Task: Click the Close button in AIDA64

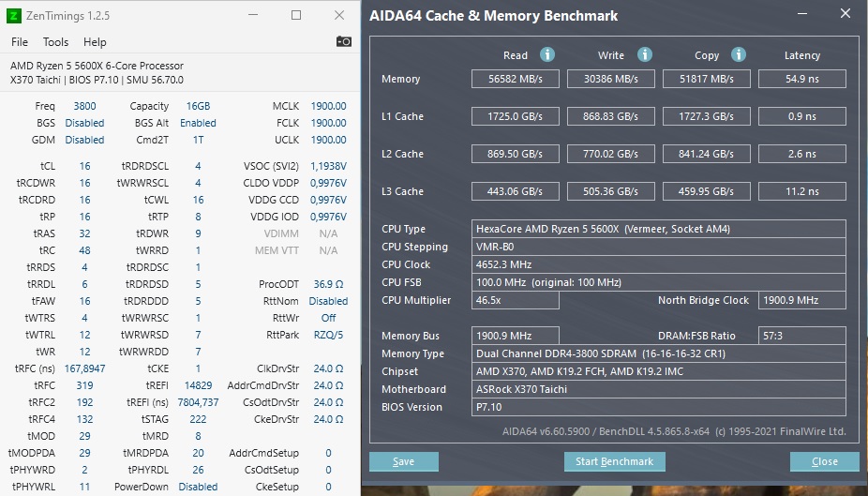Action: 824,461
